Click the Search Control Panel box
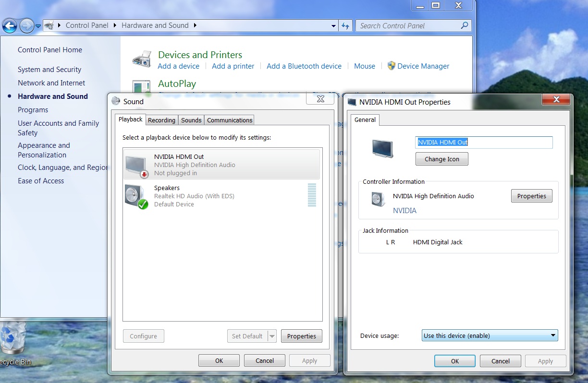 413,26
